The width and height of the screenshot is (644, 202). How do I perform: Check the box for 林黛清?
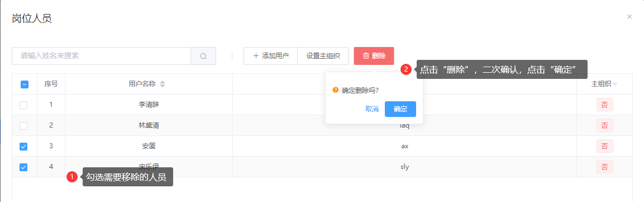point(24,125)
